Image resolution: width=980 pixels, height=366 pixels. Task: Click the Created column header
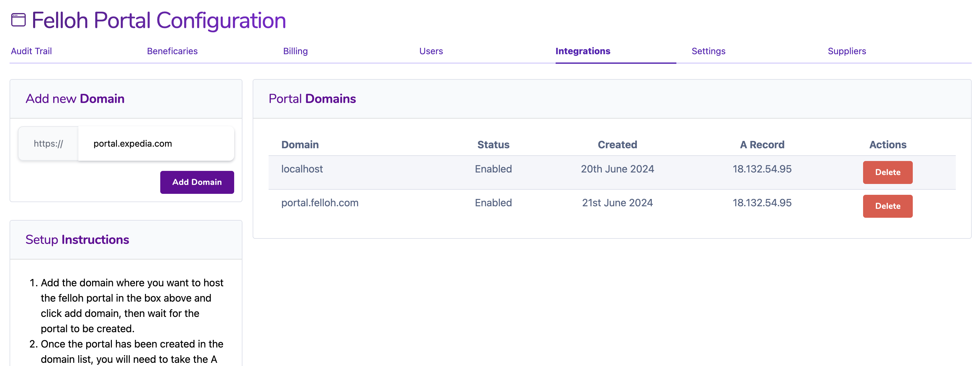pos(617,145)
